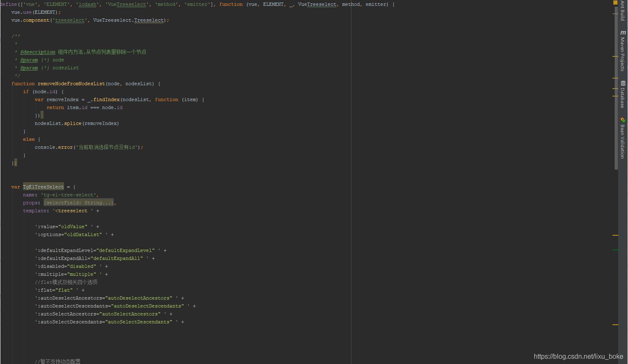Image resolution: width=628 pixels, height=364 pixels.
Task: Expand the folded props selectField block
Action: 79,203
